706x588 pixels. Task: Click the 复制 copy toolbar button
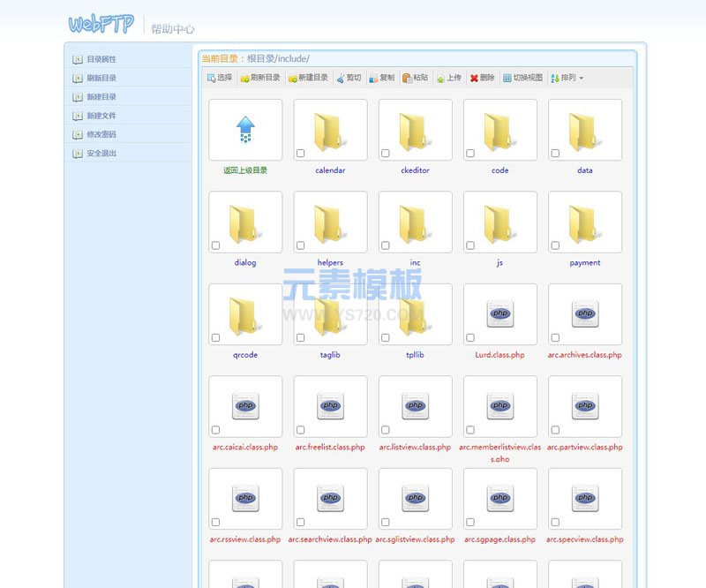(x=382, y=78)
